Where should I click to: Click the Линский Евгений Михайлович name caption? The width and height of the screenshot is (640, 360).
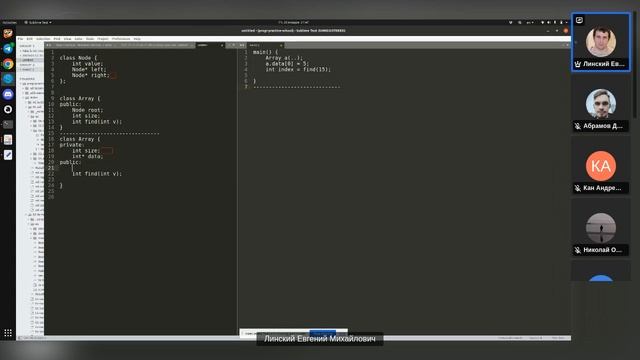click(320, 339)
